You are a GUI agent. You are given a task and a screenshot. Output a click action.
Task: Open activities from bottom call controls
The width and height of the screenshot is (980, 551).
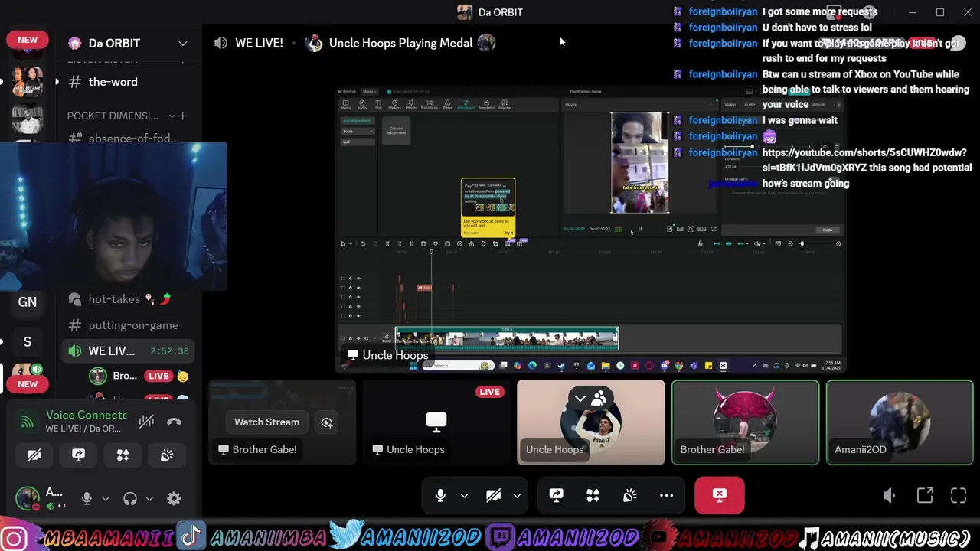click(593, 496)
